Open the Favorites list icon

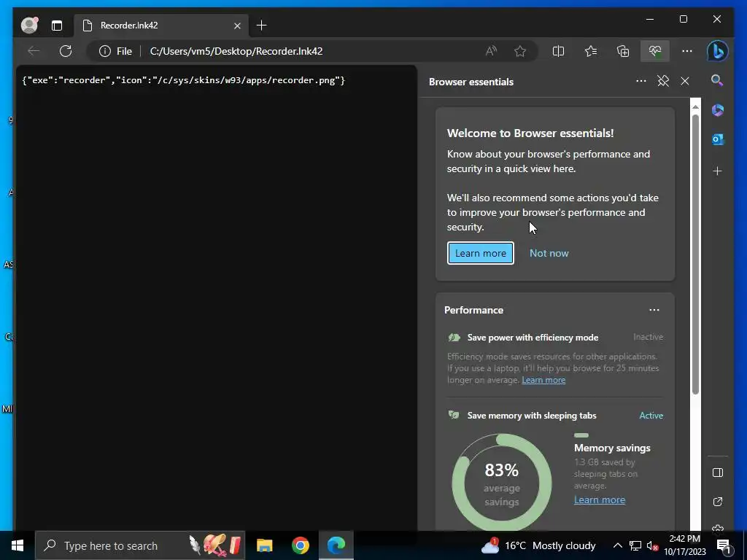point(591,51)
